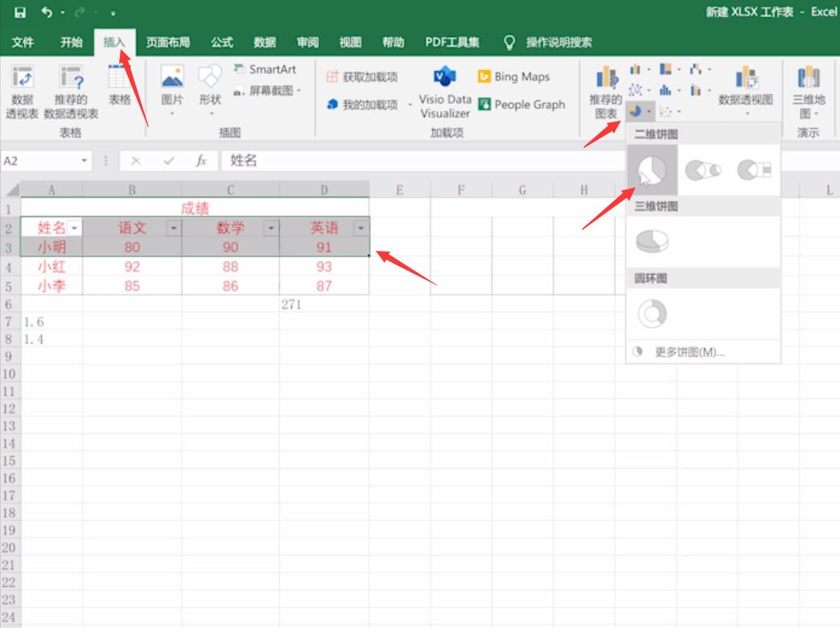Open the 语文 filter dropdown

click(x=173, y=228)
